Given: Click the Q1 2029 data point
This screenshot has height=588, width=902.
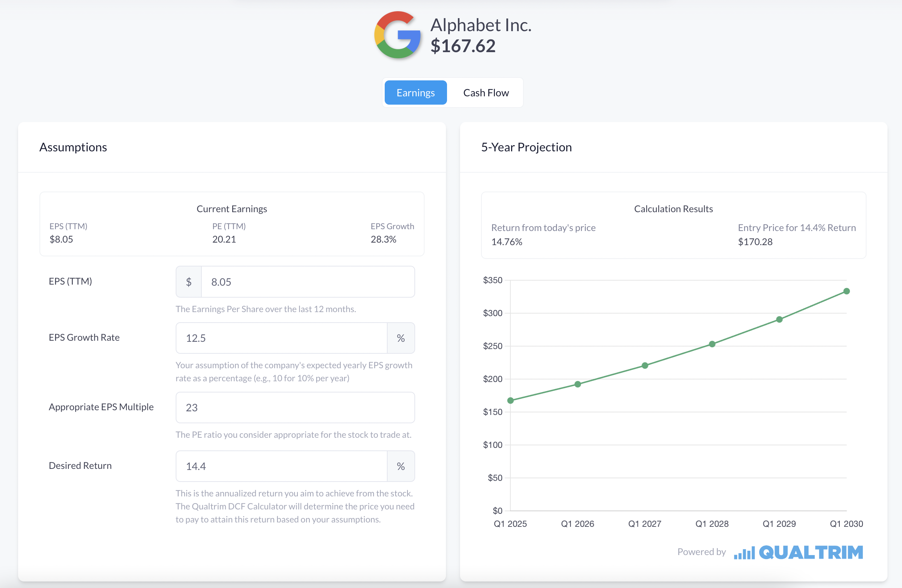Looking at the screenshot, I should [779, 319].
